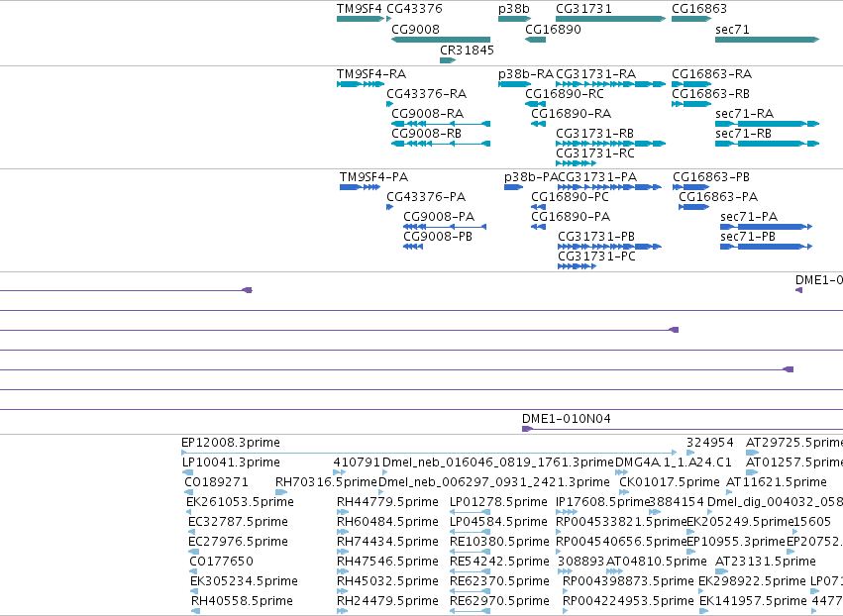Select the DMG4A.1_1.A24.C1 EST label

673,462
